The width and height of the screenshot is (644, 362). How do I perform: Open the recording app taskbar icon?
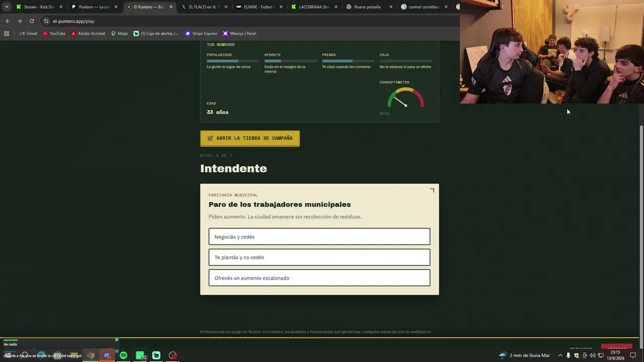coord(173,355)
